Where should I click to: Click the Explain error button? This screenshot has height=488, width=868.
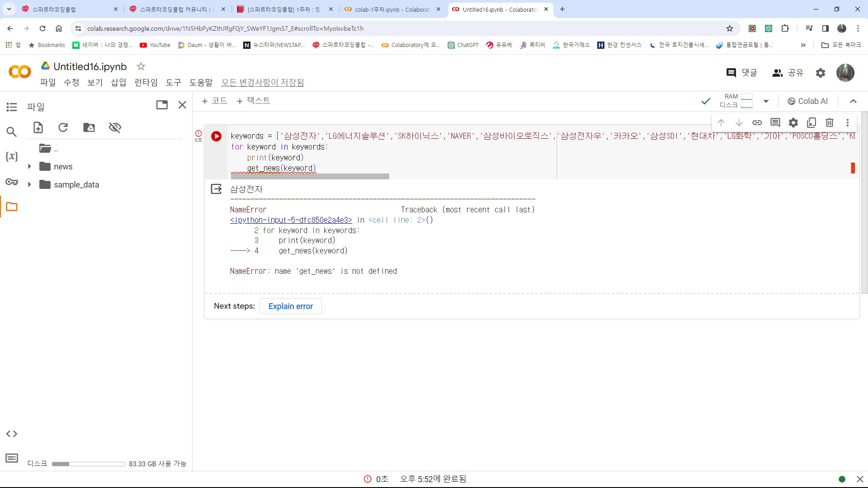[291, 306]
